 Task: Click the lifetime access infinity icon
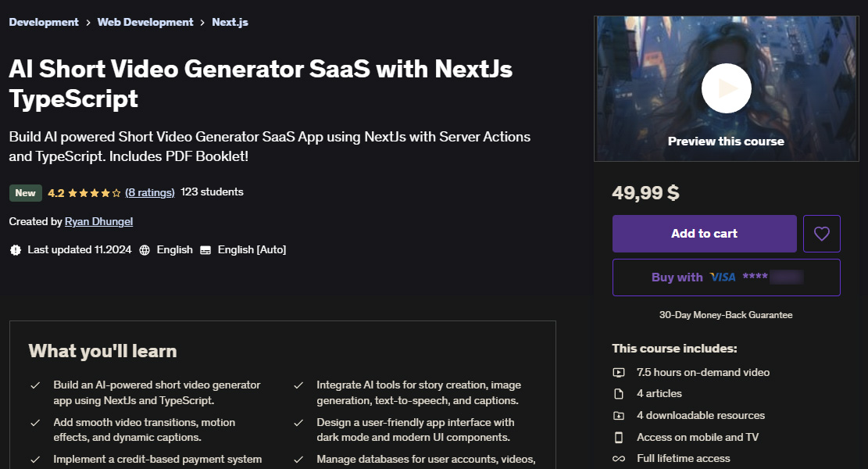pyautogui.click(x=618, y=459)
